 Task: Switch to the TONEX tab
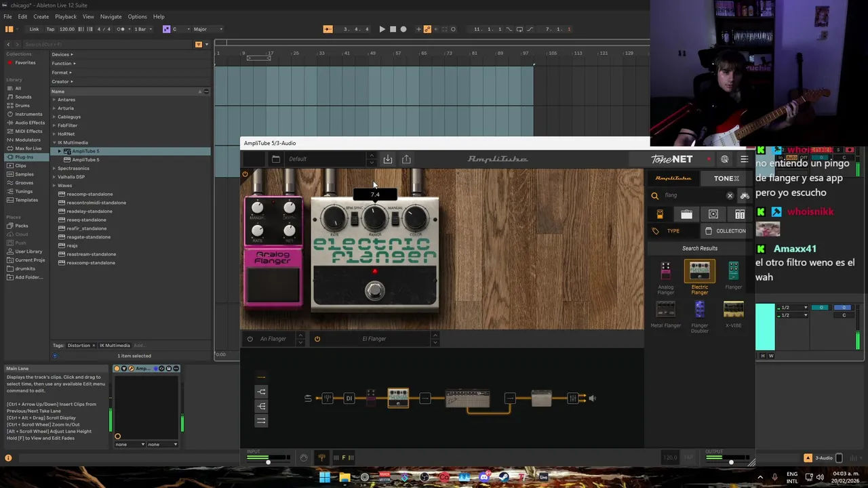pos(726,178)
